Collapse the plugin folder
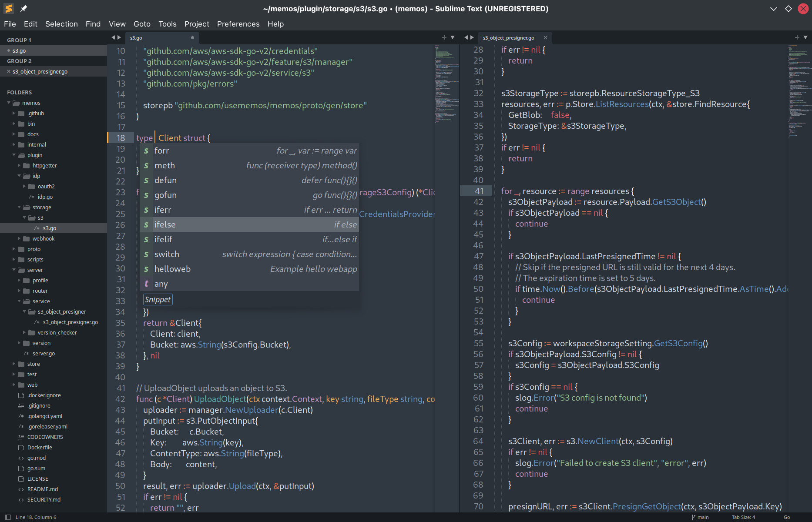The image size is (812, 522). [14, 155]
